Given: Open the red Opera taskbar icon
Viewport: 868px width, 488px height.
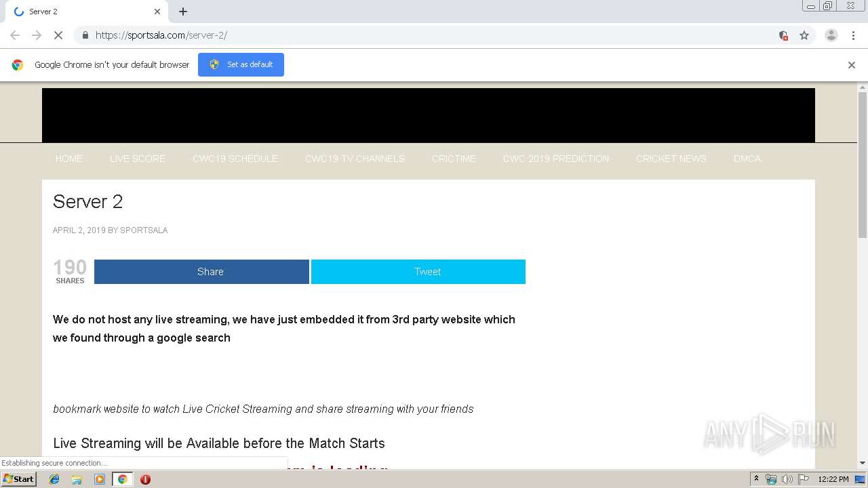Looking at the screenshot, I should coord(145,479).
